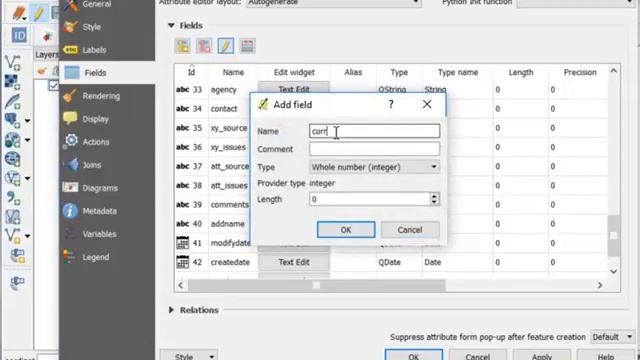Collapse the Fields section
This screenshot has height=360, width=640.
(171, 25)
